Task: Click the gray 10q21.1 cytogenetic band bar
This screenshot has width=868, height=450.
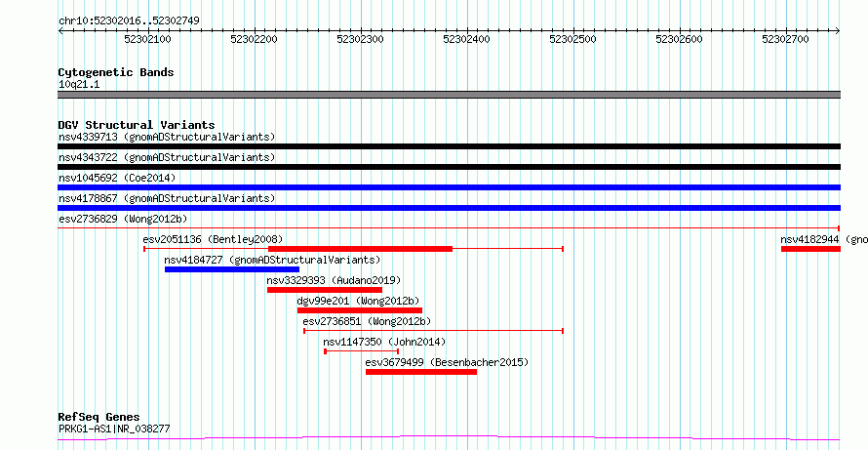Action: click(449, 95)
